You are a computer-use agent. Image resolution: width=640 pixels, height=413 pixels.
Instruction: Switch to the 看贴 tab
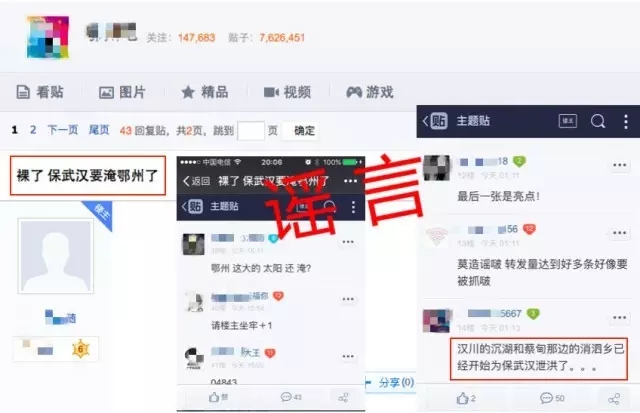(x=40, y=92)
